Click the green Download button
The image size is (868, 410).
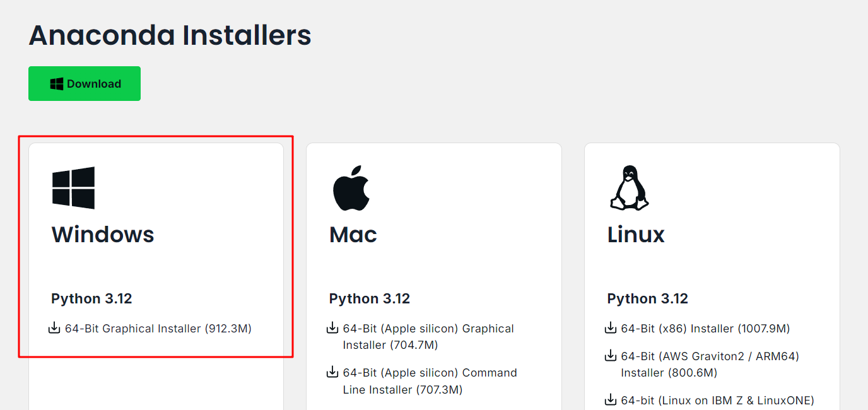click(x=85, y=83)
